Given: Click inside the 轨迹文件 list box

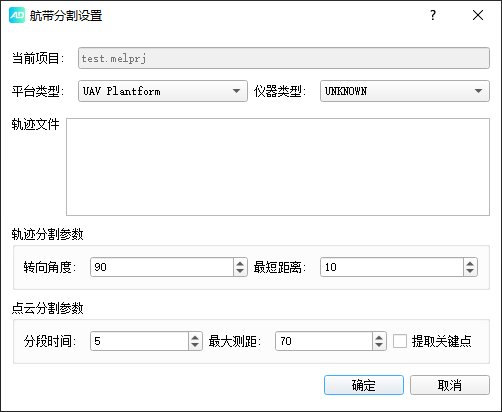Looking at the screenshot, I should (278, 167).
